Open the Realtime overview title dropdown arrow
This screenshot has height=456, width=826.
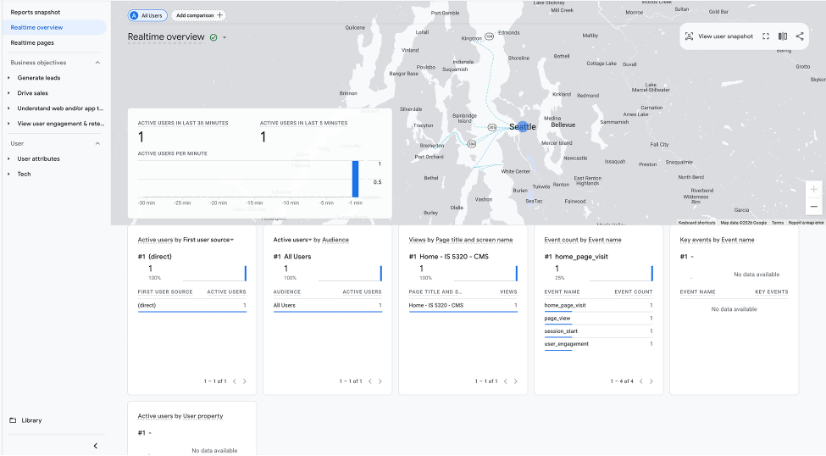tap(225, 37)
